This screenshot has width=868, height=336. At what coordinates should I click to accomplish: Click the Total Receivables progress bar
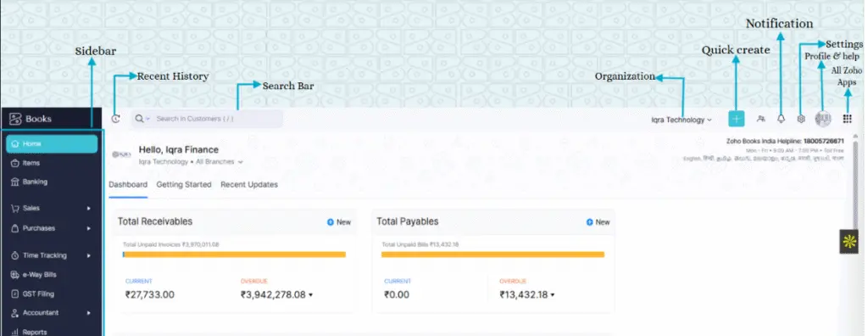pyautogui.click(x=234, y=255)
